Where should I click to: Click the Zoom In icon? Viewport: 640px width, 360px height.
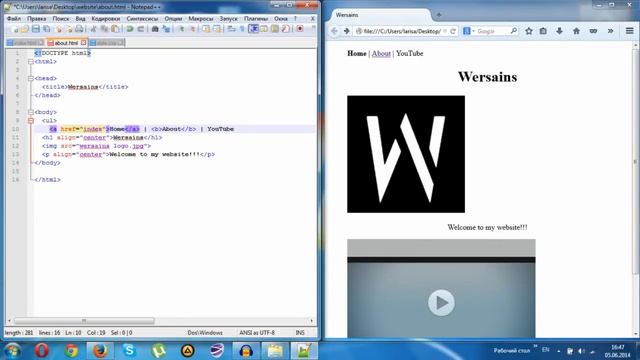(x=181, y=29)
